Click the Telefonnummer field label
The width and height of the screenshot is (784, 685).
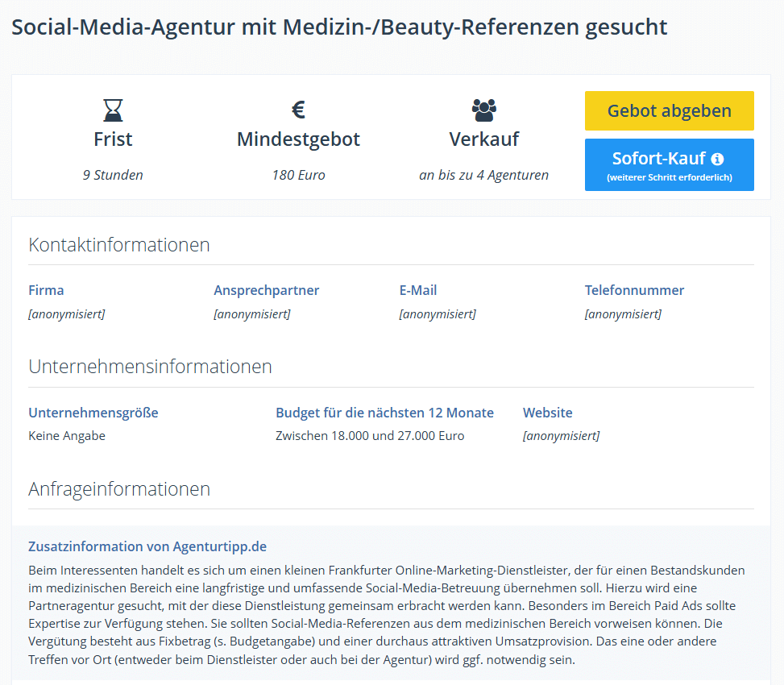point(635,290)
